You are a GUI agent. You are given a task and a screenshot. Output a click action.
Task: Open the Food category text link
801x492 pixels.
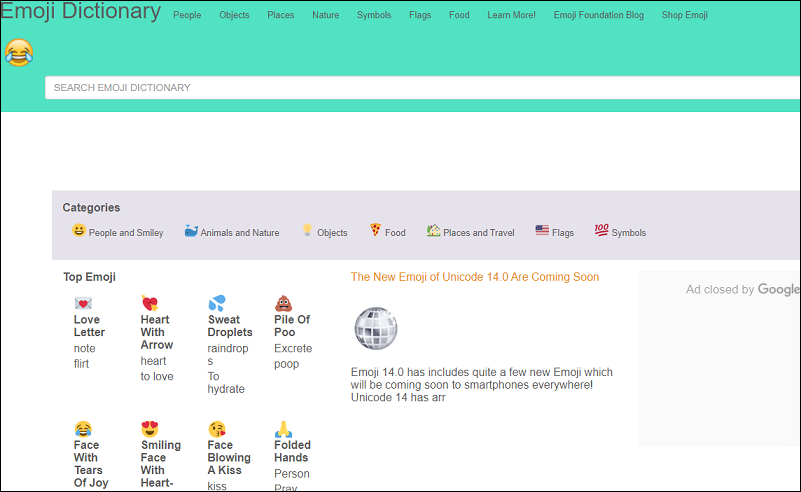[x=395, y=233]
